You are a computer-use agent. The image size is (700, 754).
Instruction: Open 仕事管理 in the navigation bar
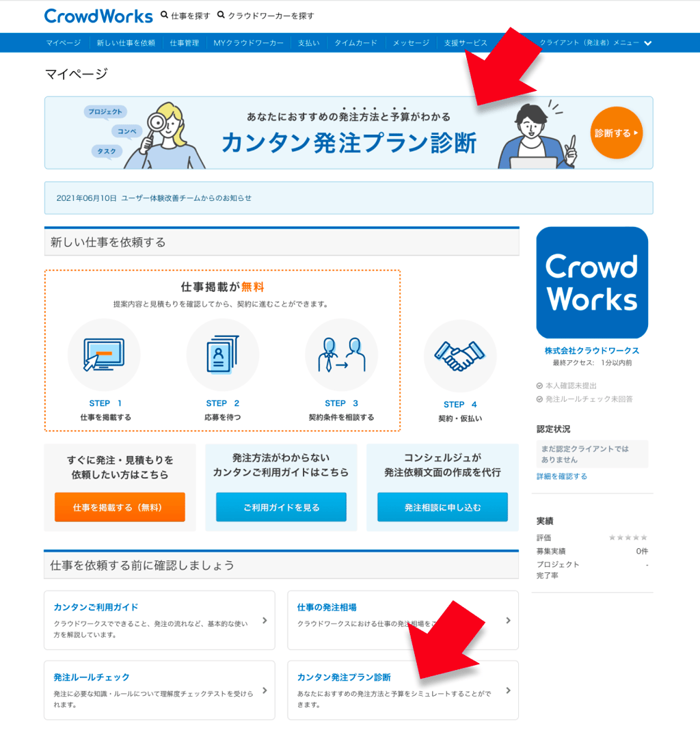[x=185, y=42]
